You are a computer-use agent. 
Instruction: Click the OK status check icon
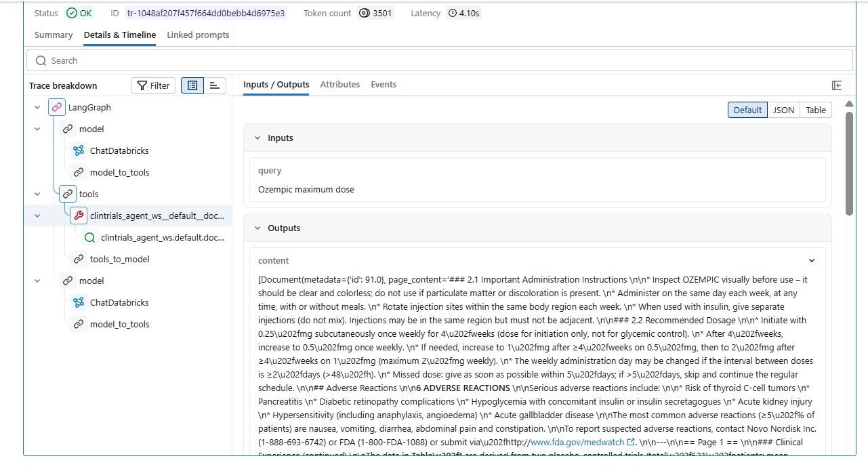(72, 13)
